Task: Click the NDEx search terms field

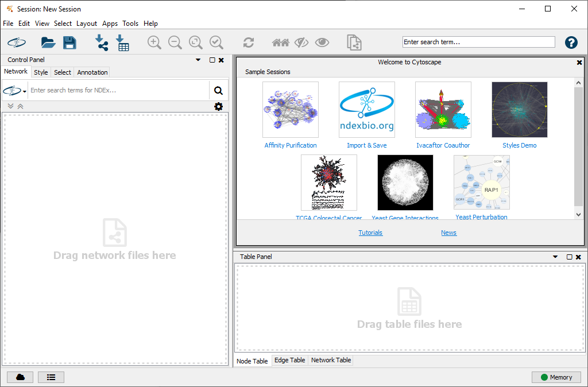Action: click(118, 90)
